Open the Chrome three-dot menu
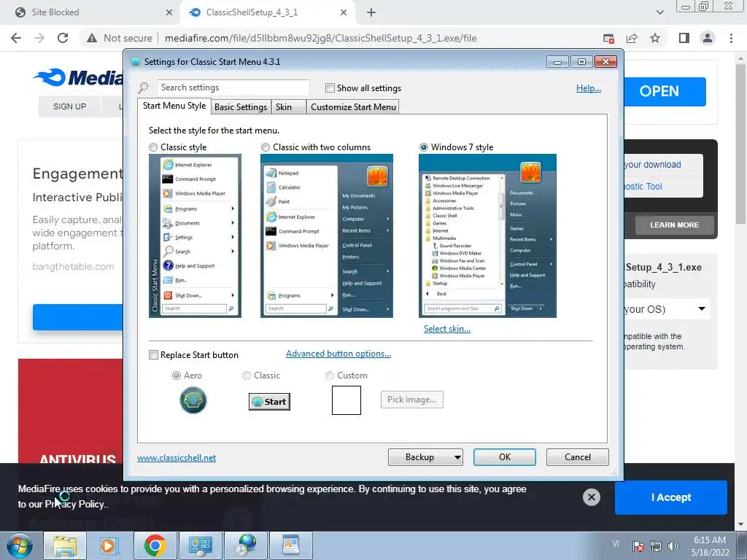 [x=731, y=38]
